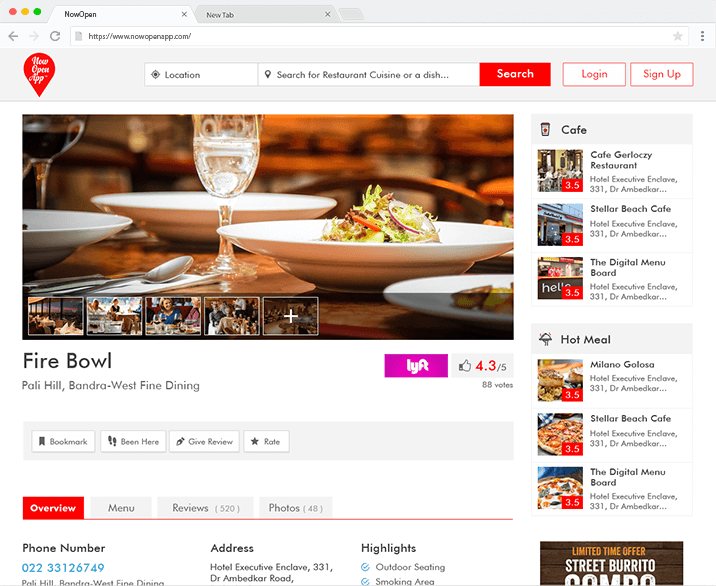Click the Give Review button
The width and height of the screenshot is (716, 586).
204,441
